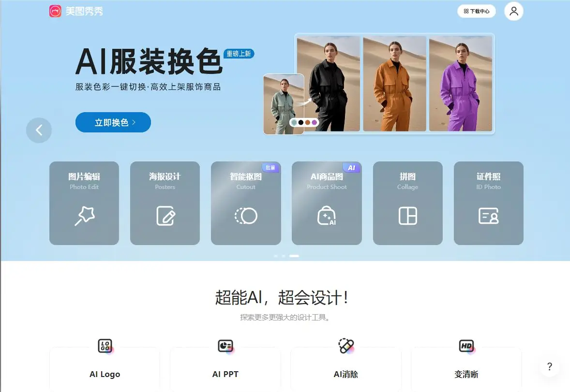Select the orange clothing color dot
The height and width of the screenshot is (392, 570).
[308, 122]
